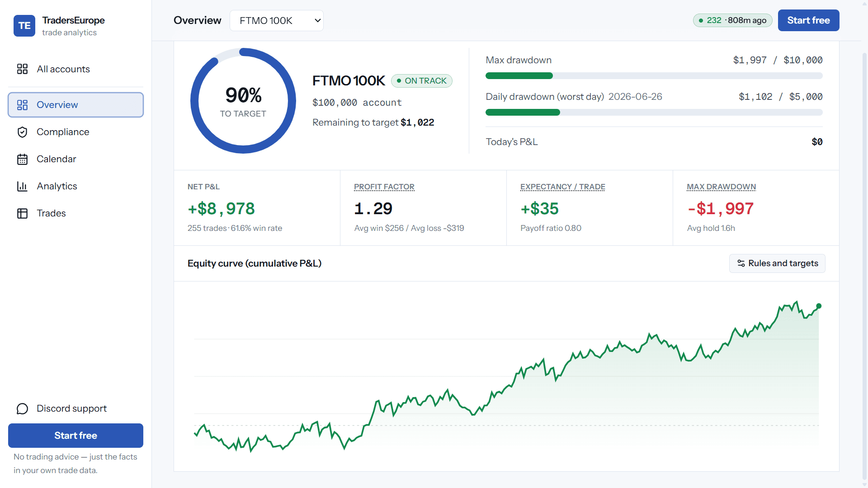Click the +$8,978 net P&L value
Image resolution: width=868 pixels, height=488 pixels.
[x=222, y=209]
